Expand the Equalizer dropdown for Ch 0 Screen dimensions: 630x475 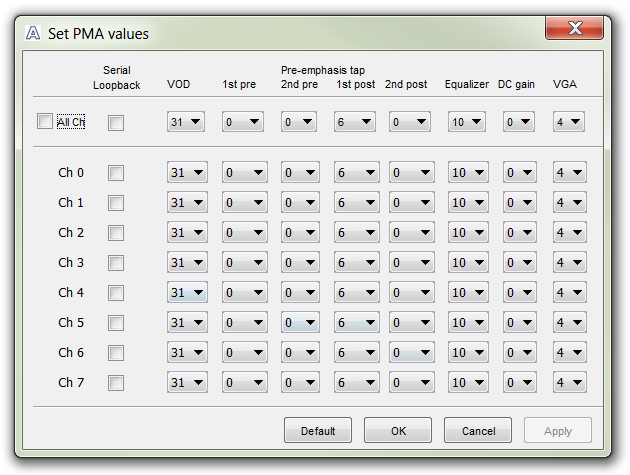point(467,173)
